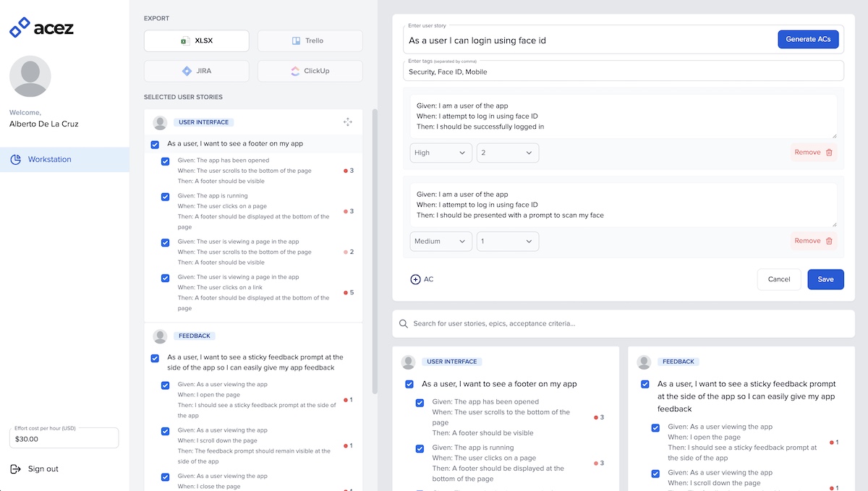Export stories using the JIRA option

(x=196, y=70)
